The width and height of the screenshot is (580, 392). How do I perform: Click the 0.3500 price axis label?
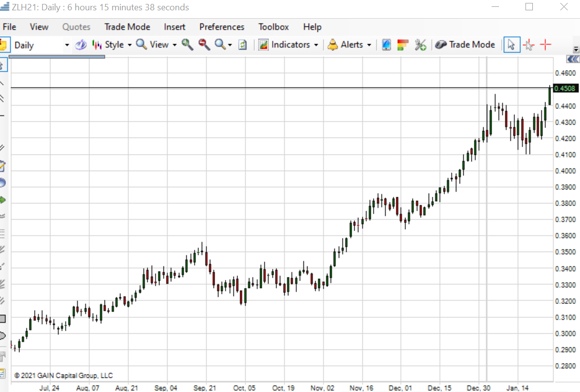565,252
